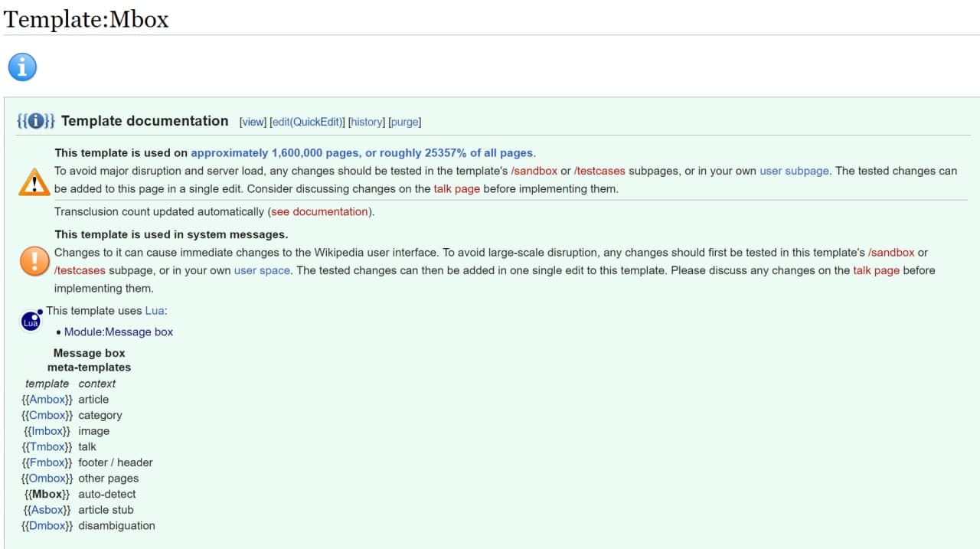Click the Lua logo icon
Screen dimensions: 980x549
[x=31, y=321]
